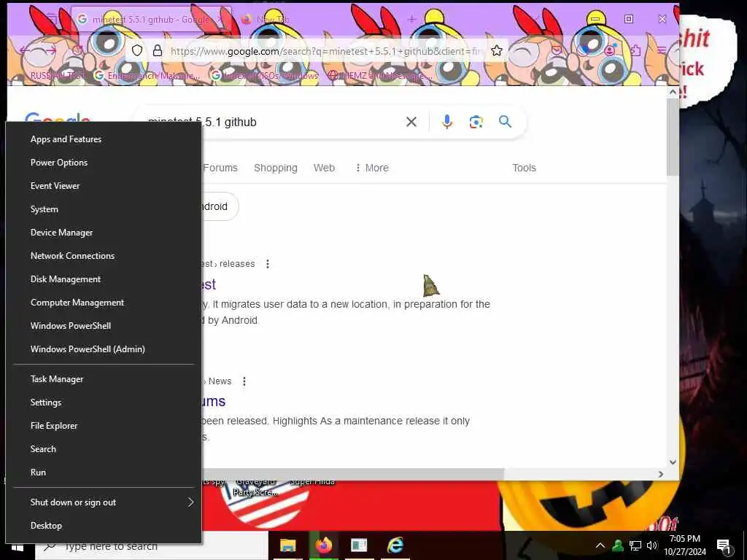
Task: Switch to the Web results tab
Action: pos(324,168)
